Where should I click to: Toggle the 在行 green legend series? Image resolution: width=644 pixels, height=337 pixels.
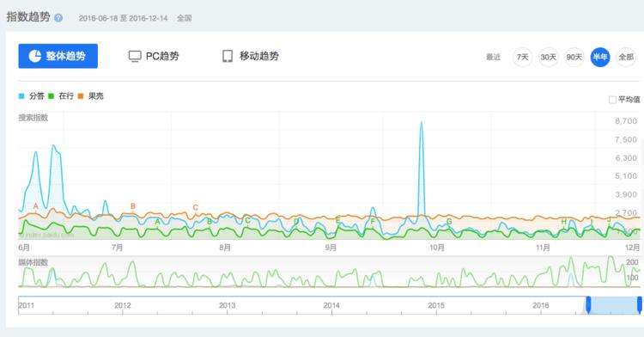(61, 96)
